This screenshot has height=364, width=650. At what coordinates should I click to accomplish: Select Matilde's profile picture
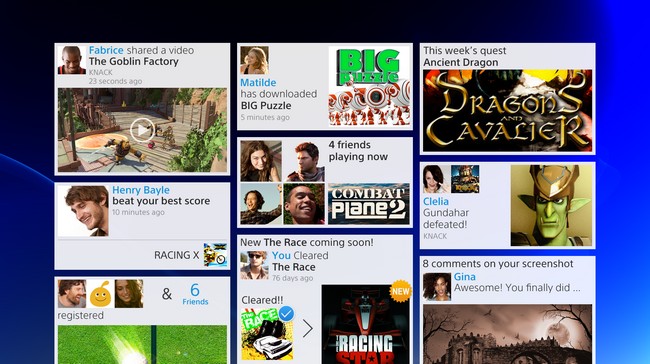(255, 60)
